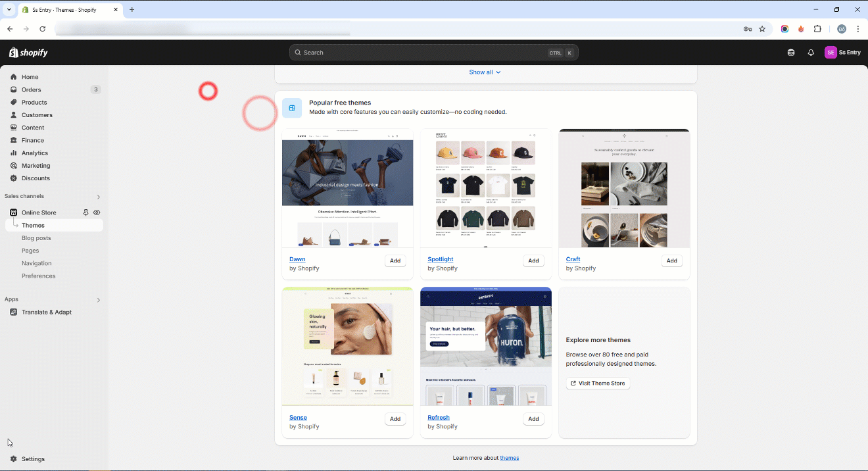Open the Orders menu item
Viewport: 868px width, 471px height.
pyautogui.click(x=31, y=89)
